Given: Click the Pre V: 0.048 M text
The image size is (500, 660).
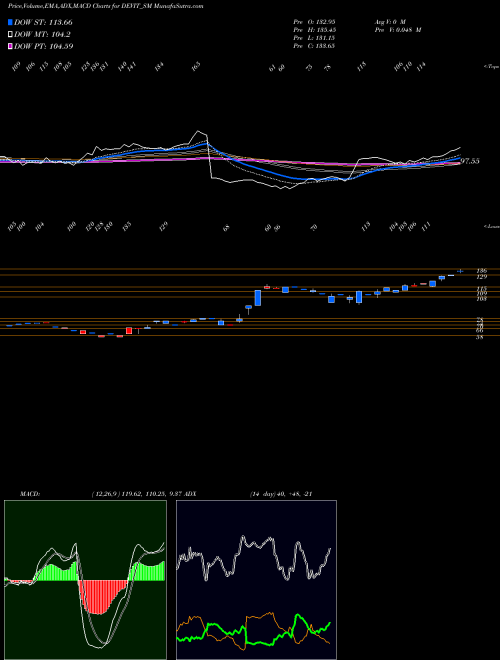Looking at the screenshot, I should click(x=397, y=30).
